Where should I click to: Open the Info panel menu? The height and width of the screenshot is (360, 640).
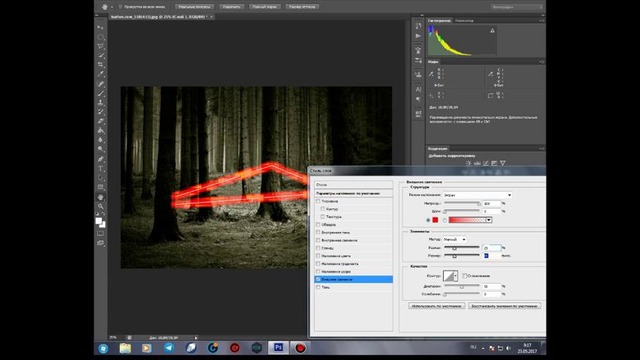(x=541, y=62)
